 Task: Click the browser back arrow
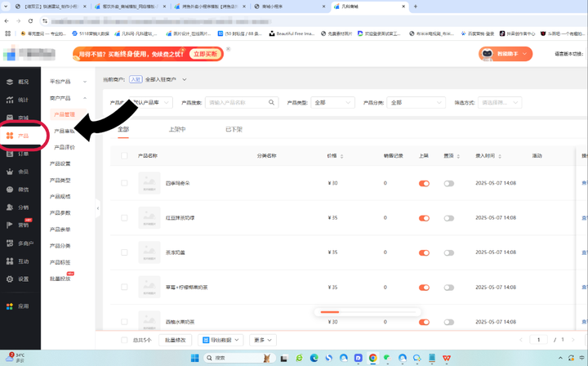7,21
